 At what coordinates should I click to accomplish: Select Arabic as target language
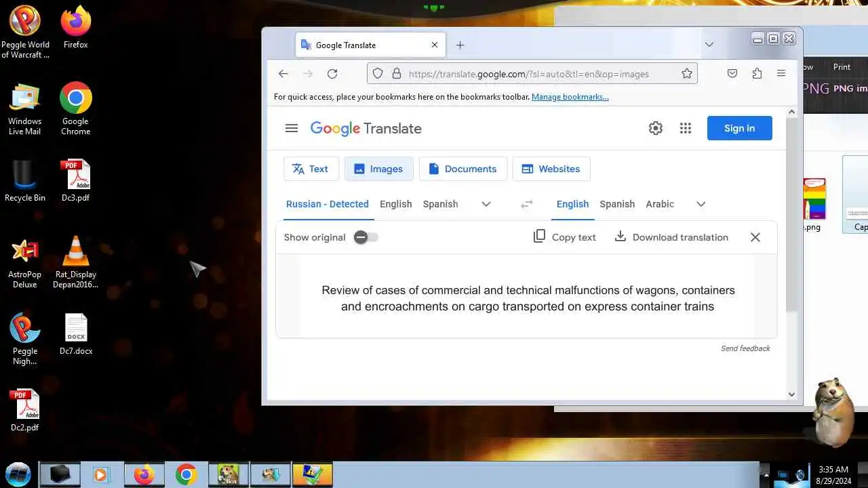pos(660,204)
